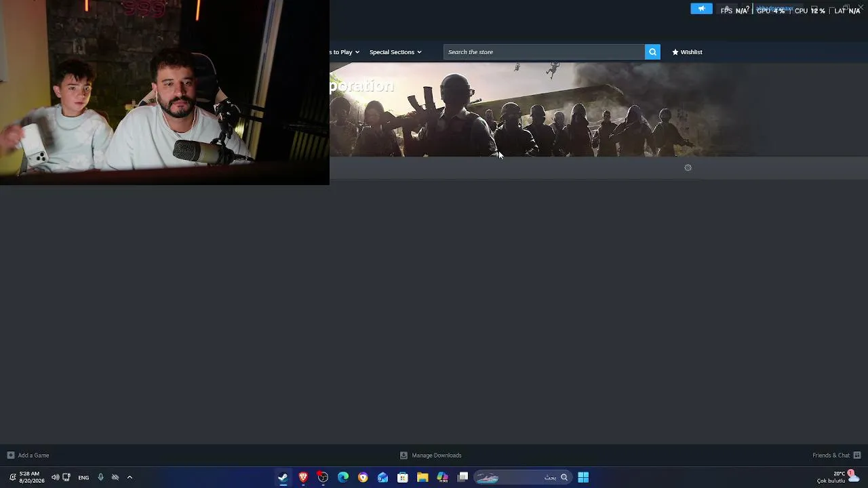The width and height of the screenshot is (868, 488).
Task: Open the Wishlist link
Action: point(687,52)
